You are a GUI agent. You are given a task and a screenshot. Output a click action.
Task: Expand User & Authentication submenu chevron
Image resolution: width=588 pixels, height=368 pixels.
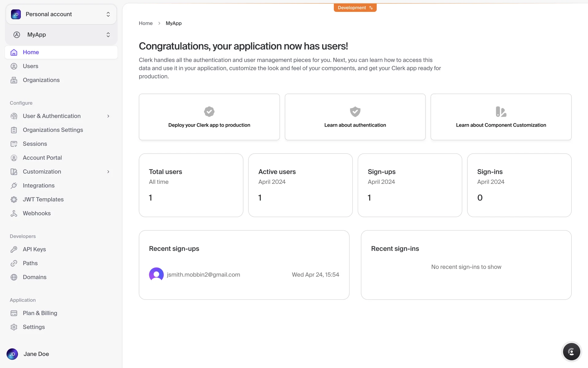point(108,116)
